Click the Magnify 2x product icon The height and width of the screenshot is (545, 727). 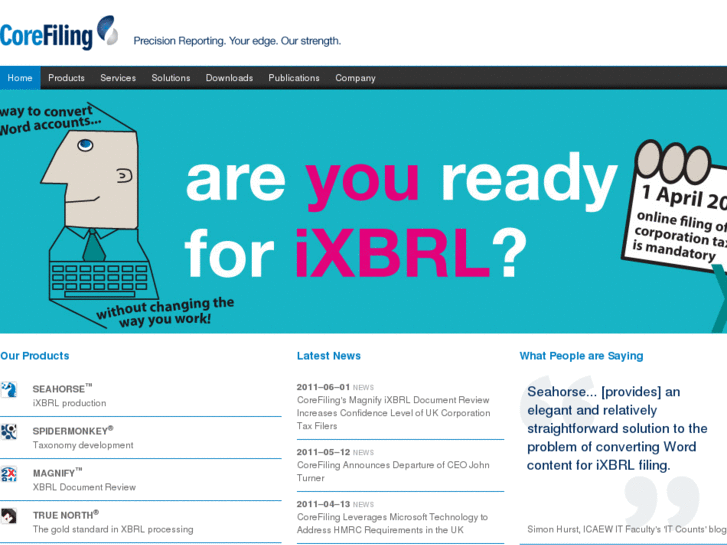9,474
